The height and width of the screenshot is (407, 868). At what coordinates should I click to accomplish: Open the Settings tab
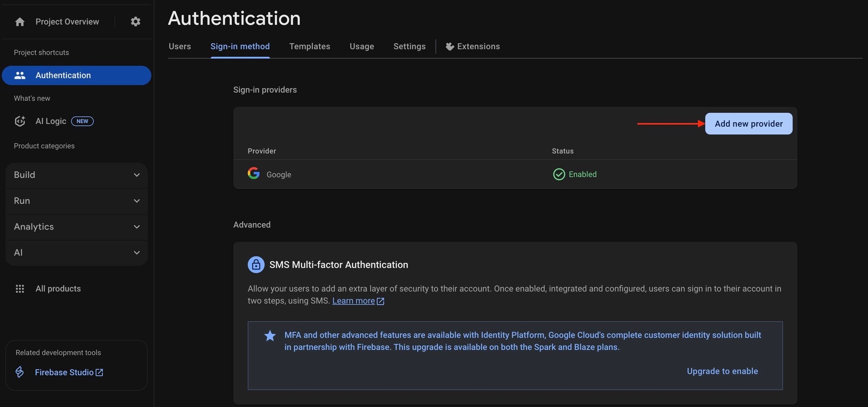(x=410, y=46)
